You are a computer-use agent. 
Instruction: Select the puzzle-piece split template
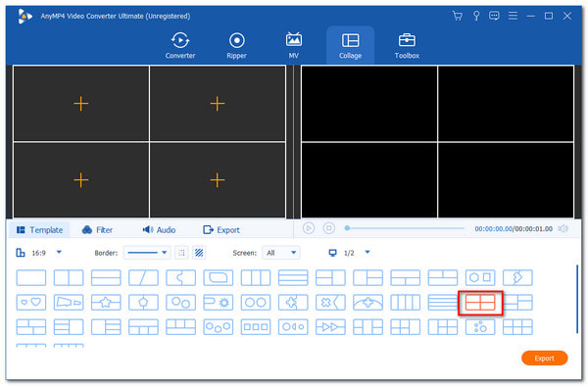(180, 277)
